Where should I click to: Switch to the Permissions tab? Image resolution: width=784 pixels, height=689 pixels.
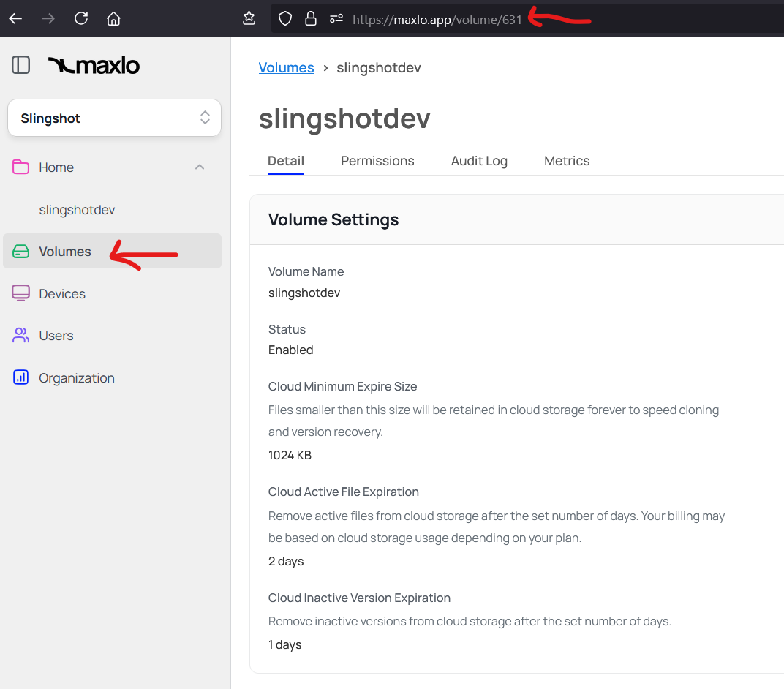point(377,161)
